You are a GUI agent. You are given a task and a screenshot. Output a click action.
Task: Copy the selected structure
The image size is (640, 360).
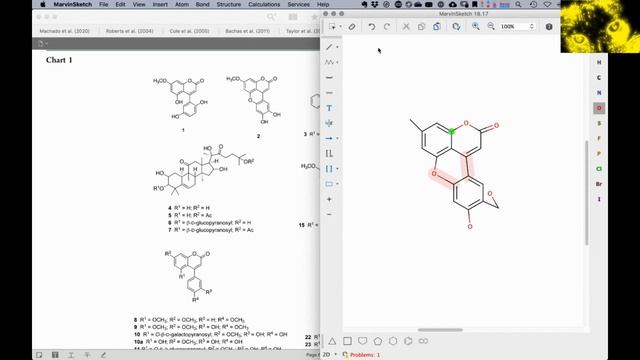pyautogui.click(x=421, y=27)
